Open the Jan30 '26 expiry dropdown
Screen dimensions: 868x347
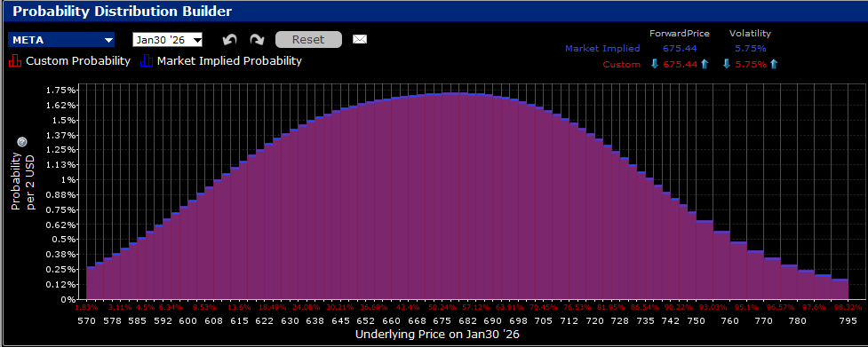click(x=167, y=40)
